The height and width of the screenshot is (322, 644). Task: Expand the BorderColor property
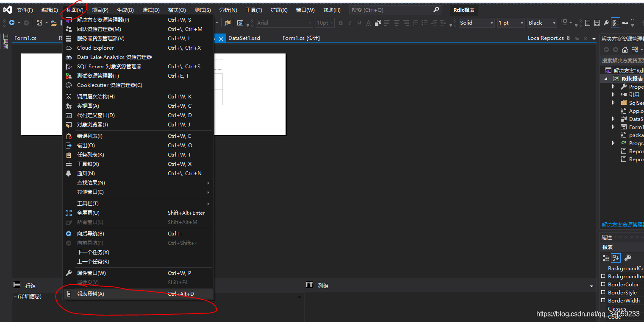[x=603, y=284]
